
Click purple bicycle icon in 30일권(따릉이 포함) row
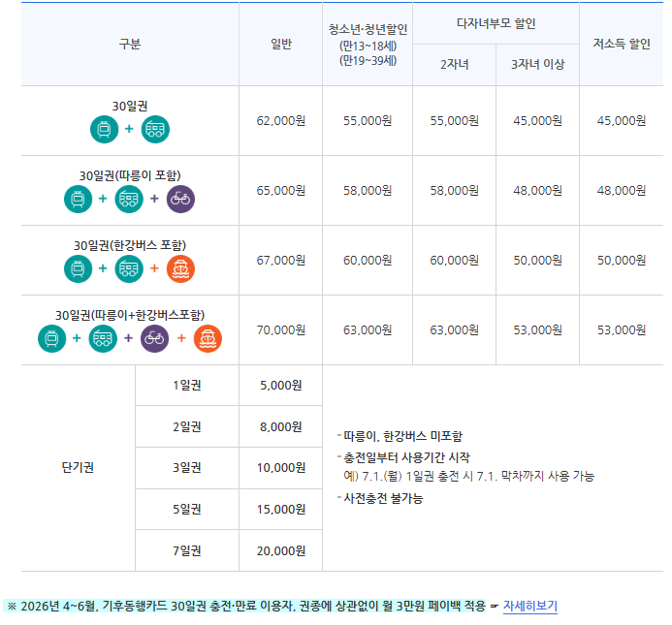[x=180, y=200]
